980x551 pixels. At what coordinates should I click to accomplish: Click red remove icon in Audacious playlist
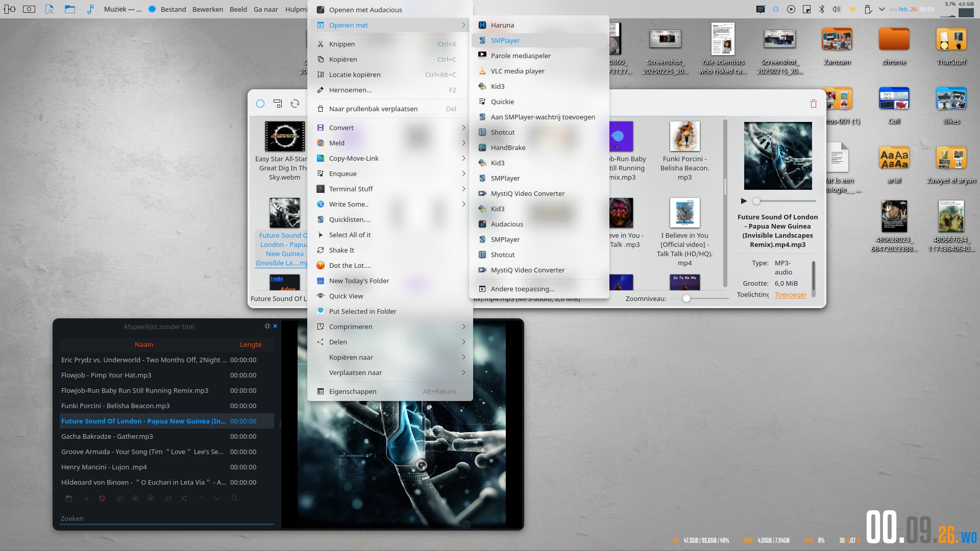pyautogui.click(x=102, y=498)
